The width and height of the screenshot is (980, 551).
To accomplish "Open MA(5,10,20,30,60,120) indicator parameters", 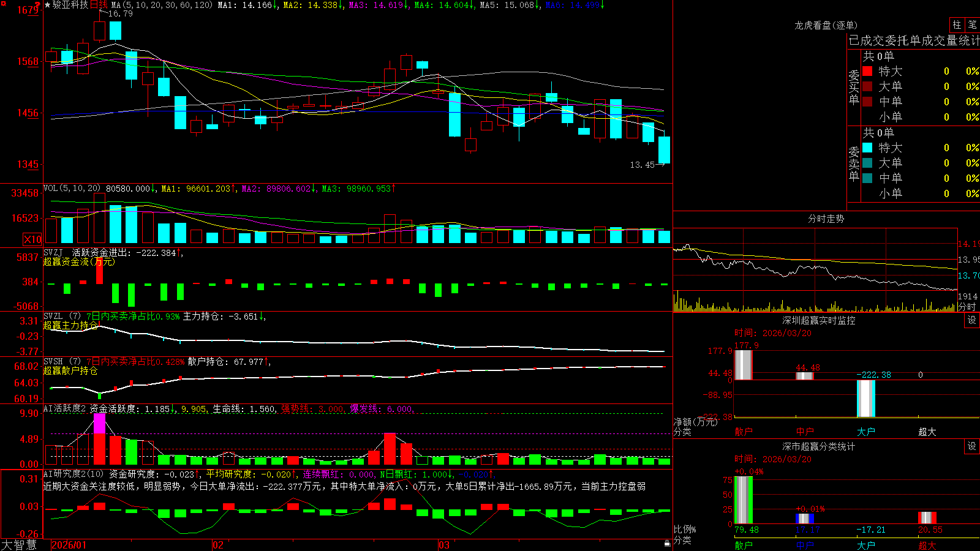I will (x=162, y=5).
